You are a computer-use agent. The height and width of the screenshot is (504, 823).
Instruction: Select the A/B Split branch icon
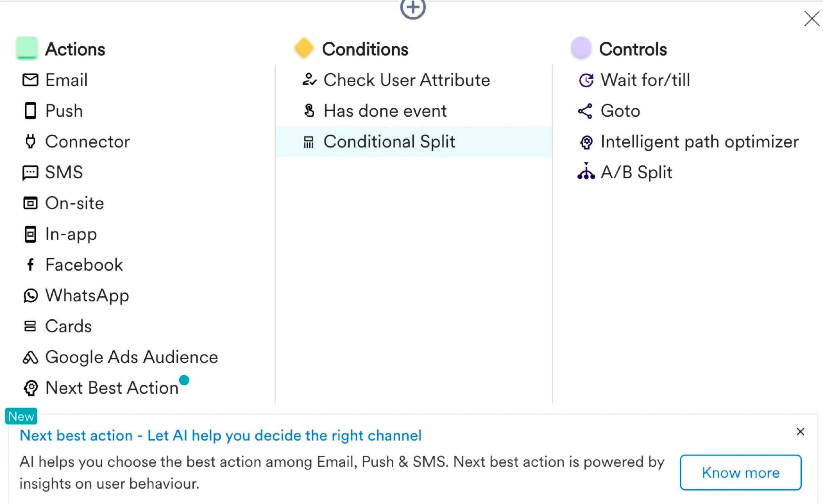586,172
